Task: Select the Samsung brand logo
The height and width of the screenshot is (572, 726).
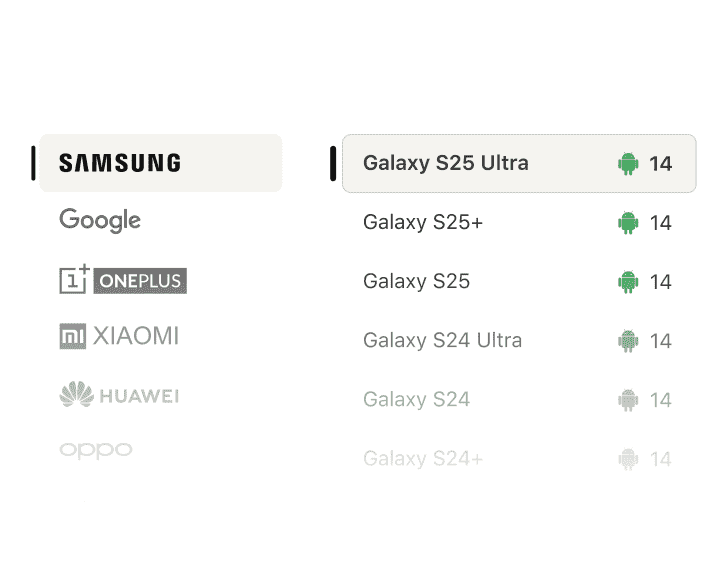Action: (120, 163)
